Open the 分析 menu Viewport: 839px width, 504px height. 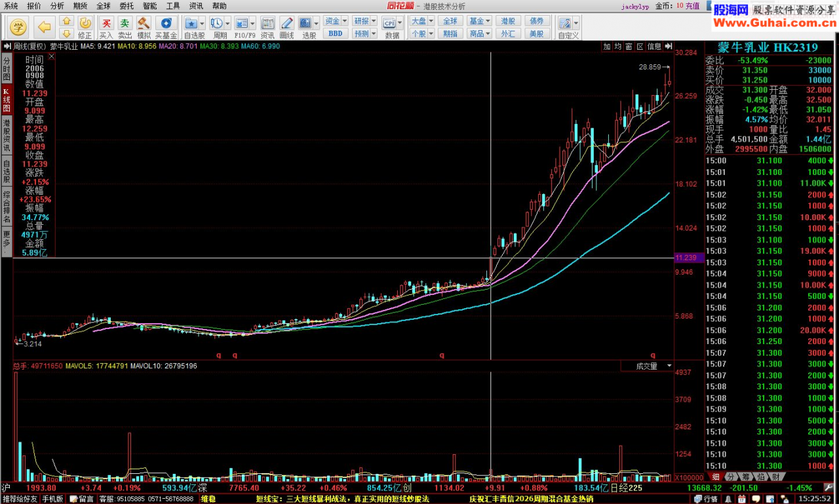[x=57, y=5]
